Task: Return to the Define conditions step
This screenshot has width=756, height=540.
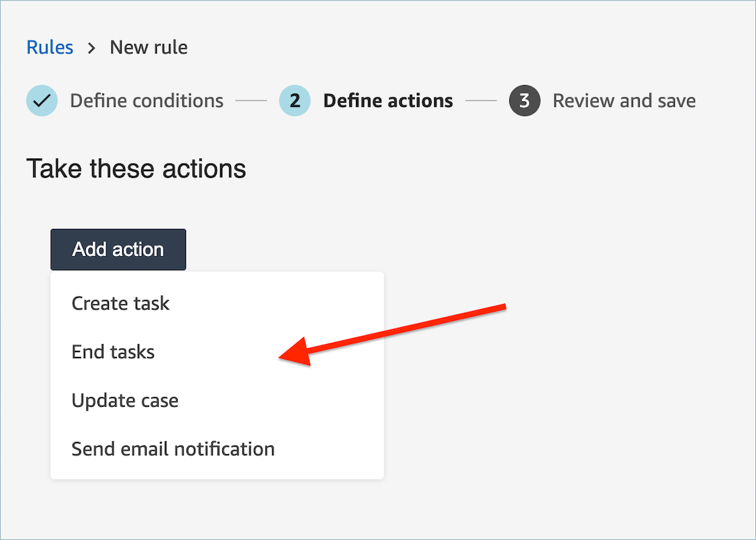Action: click(146, 100)
